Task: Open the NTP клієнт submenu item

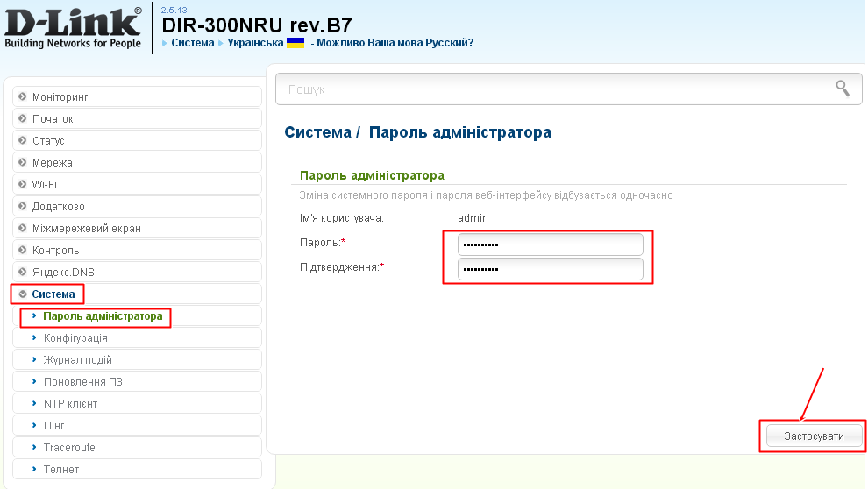Action: coord(137,403)
